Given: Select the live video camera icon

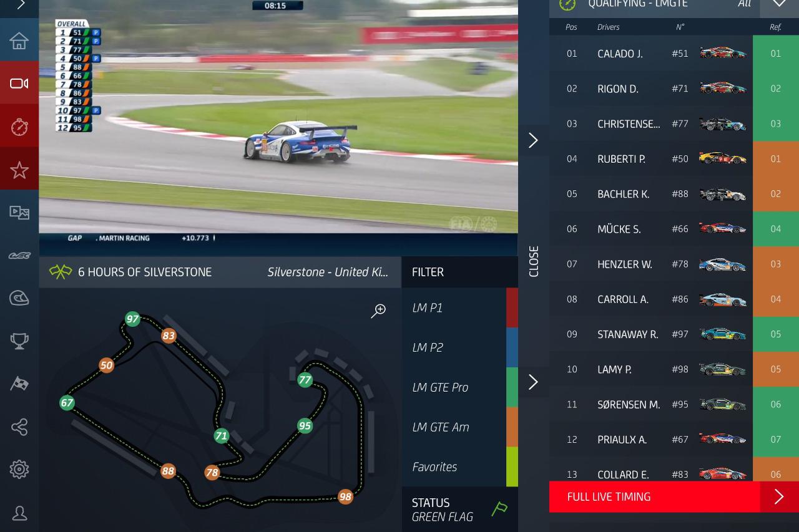Looking at the screenshot, I should [19, 82].
